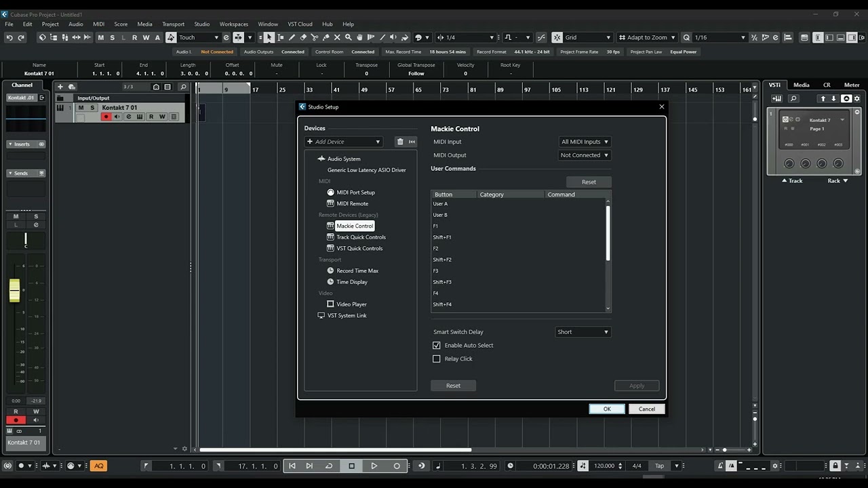
Task: Toggle the AQ auto quantize button
Action: pos(99,466)
